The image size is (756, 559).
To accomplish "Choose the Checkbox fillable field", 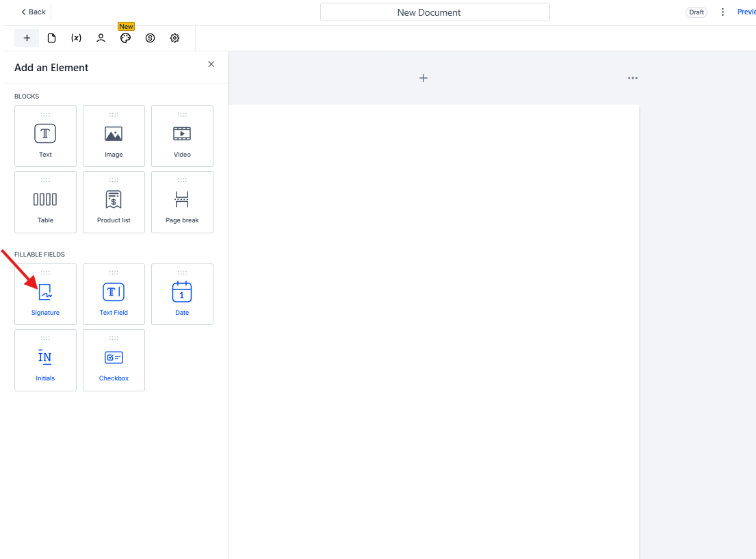I will [x=114, y=360].
